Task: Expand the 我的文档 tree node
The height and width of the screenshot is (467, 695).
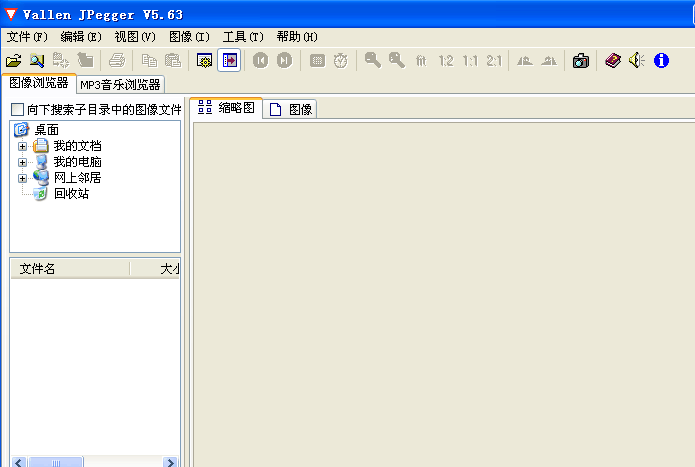Action: pyautogui.click(x=22, y=146)
